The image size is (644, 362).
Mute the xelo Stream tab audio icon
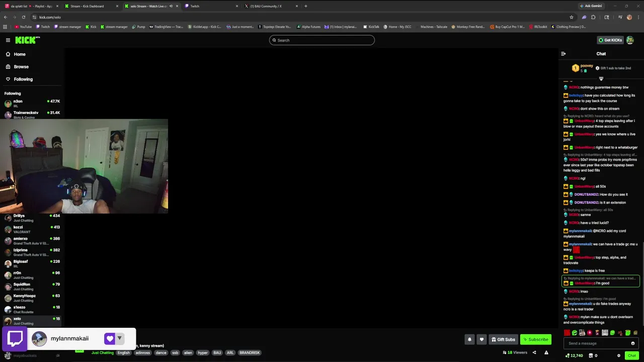171,6
